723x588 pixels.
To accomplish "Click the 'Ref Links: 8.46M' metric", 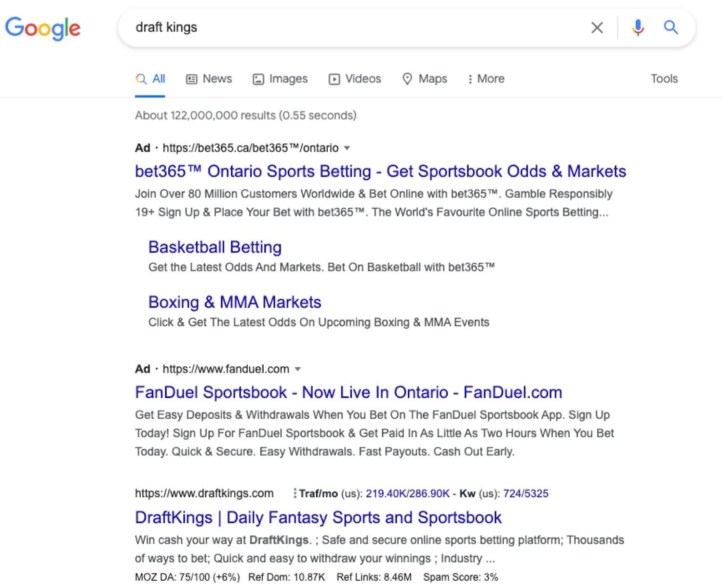I will (374, 577).
